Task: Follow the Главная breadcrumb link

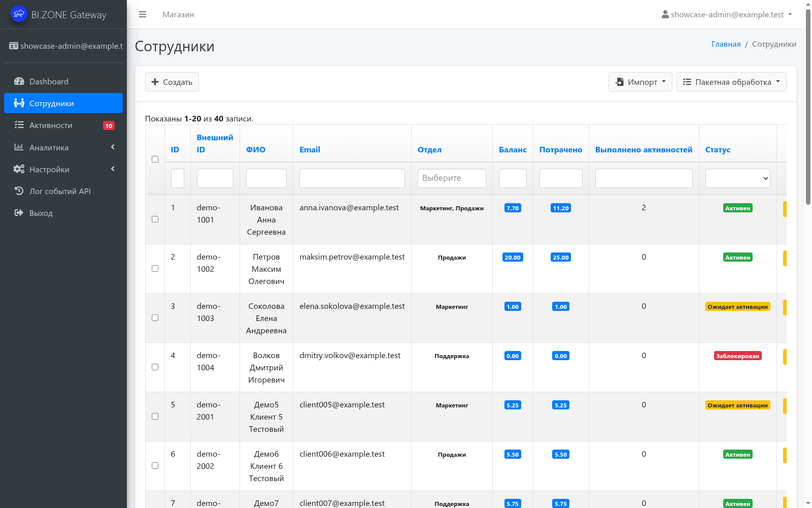Action: (726, 44)
